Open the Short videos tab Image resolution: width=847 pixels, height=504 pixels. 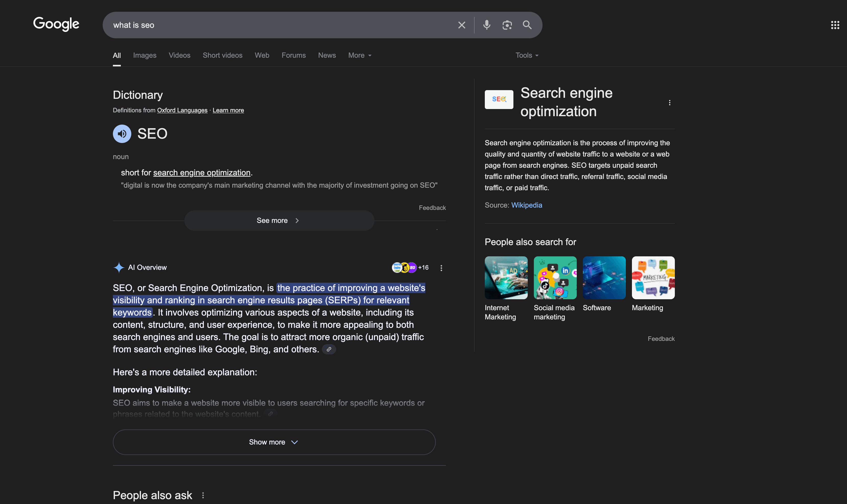point(222,55)
